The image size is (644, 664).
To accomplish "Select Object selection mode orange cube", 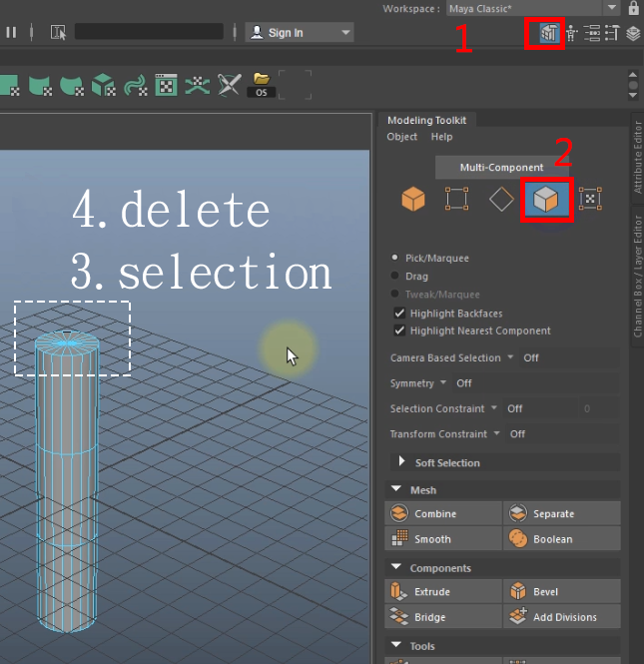I will (412, 200).
